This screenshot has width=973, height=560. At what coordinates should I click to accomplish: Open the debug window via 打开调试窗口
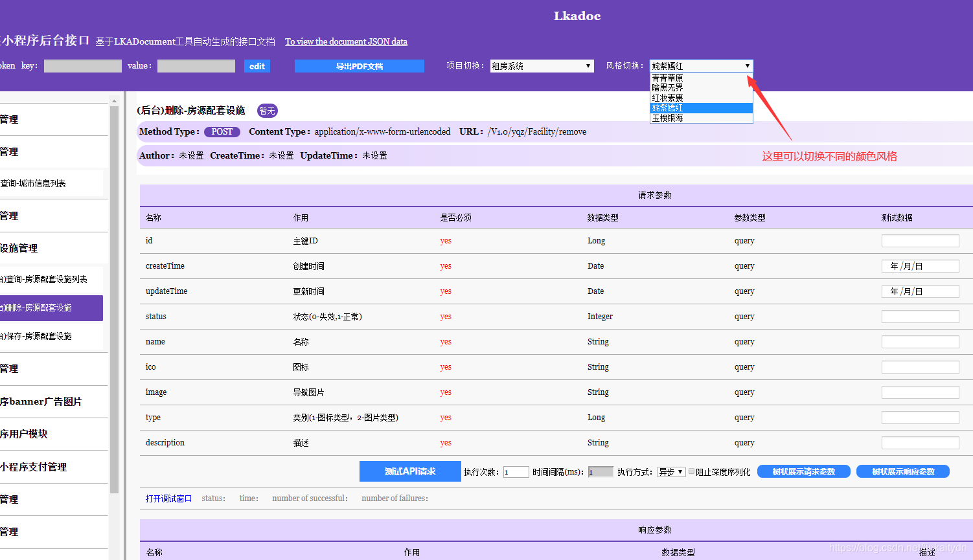coord(168,498)
